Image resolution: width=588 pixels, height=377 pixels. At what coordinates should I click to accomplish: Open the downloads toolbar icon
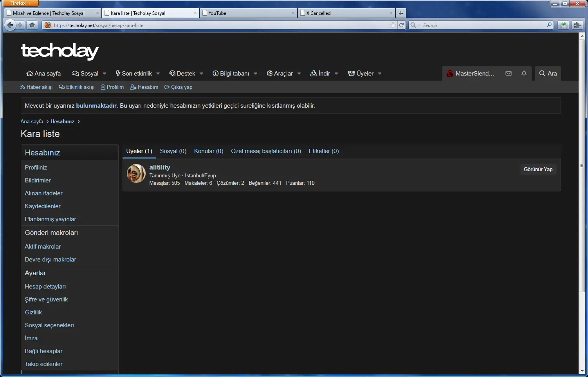pyautogui.click(x=563, y=25)
